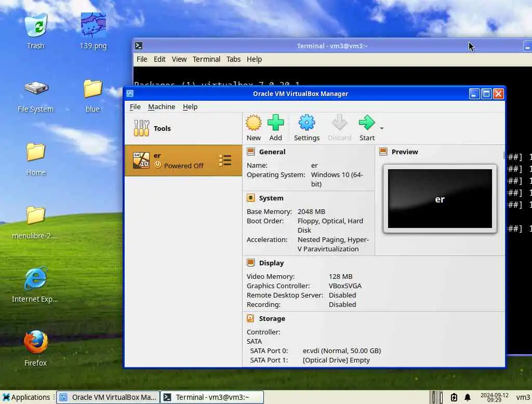Open Terminal window Edit menu
This screenshot has height=404, width=532.
pos(159,59)
